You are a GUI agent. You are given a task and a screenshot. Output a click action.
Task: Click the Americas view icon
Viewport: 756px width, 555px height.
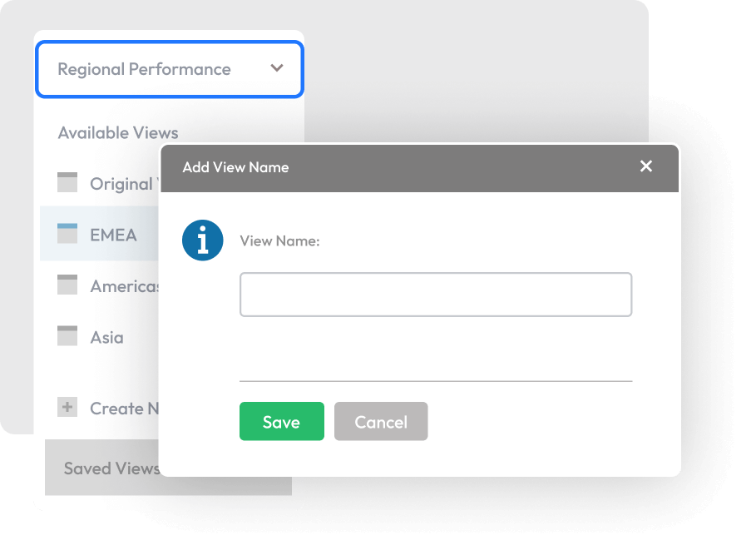(67, 285)
